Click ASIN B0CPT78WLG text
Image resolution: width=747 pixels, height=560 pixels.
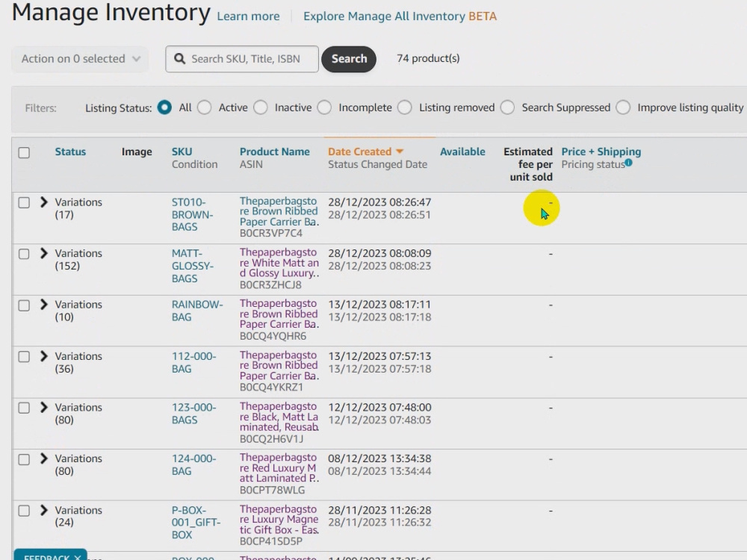(x=272, y=490)
